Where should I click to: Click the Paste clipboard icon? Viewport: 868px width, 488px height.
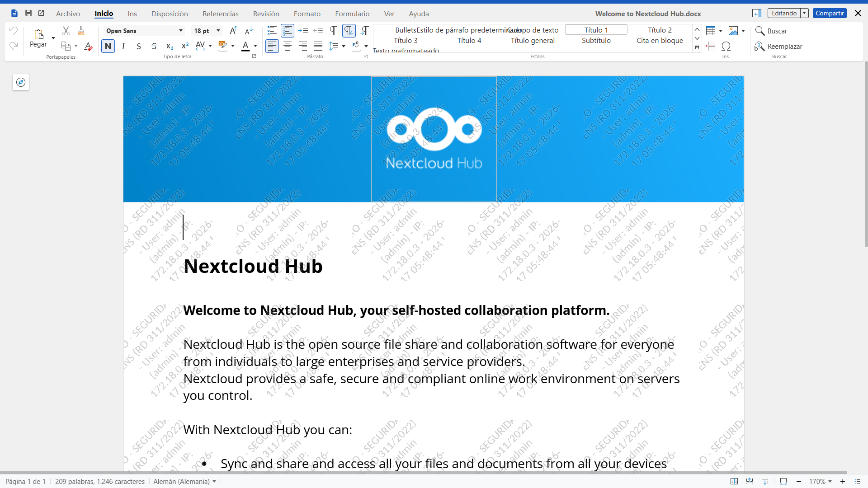click(38, 34)
